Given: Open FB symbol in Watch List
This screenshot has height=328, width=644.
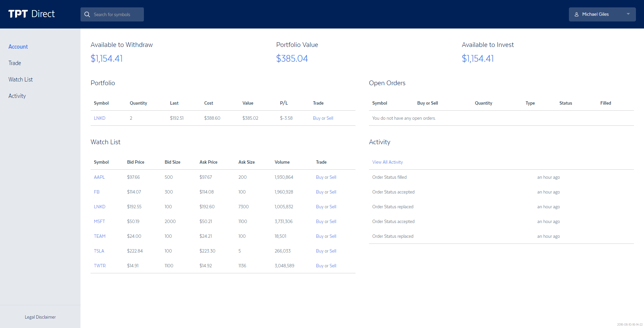Looking at the screenshot, I should pos(97,192).
